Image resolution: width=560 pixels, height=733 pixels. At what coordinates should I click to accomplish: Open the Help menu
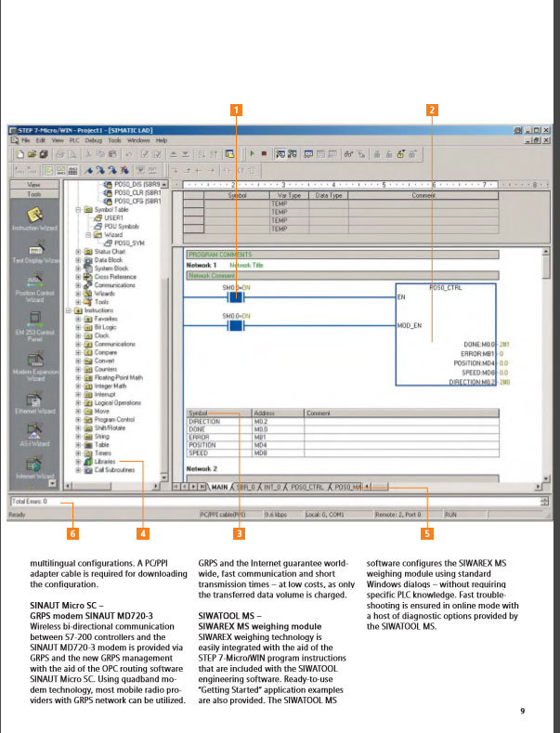click(162, 140)
